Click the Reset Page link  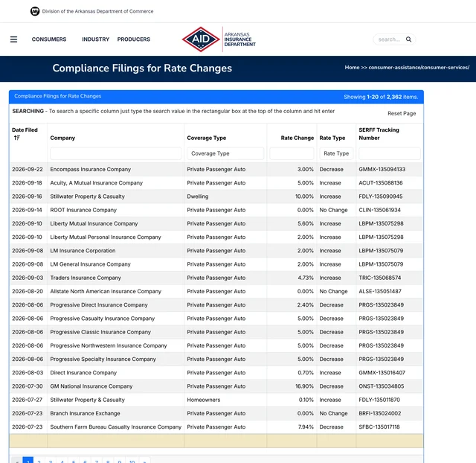[x=402, y=113]
